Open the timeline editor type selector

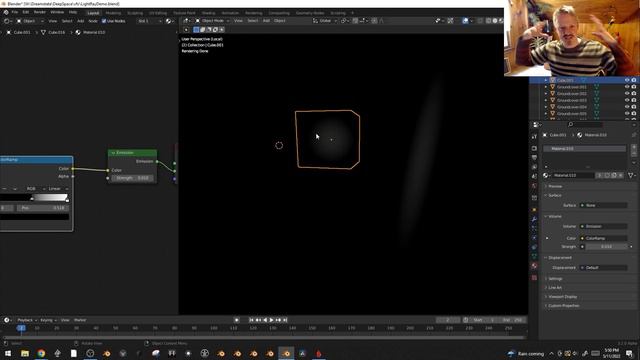pyautogui.click(x=7, y=320)
